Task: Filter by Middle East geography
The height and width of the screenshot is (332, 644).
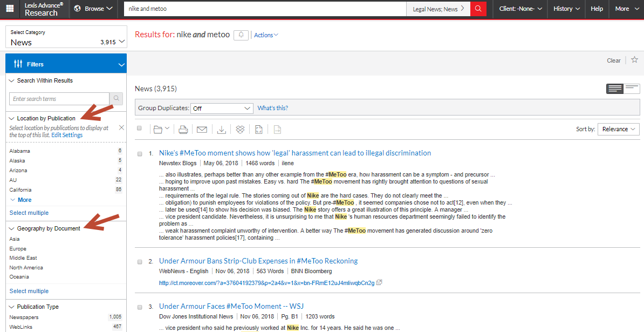Action: click(x=23, y=258)
